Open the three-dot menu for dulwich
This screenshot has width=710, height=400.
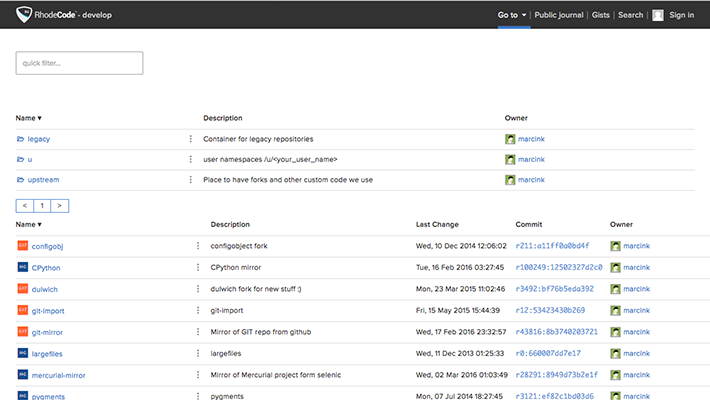[198, 289]
